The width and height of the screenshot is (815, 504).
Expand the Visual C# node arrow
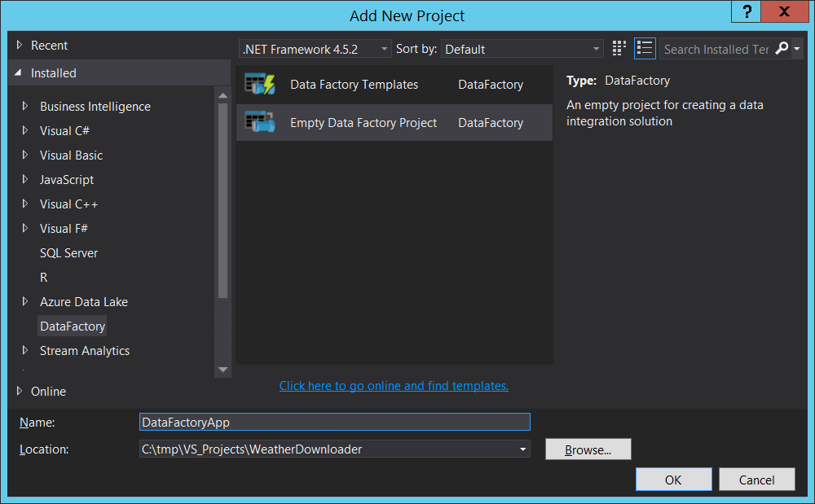[25, 130]
